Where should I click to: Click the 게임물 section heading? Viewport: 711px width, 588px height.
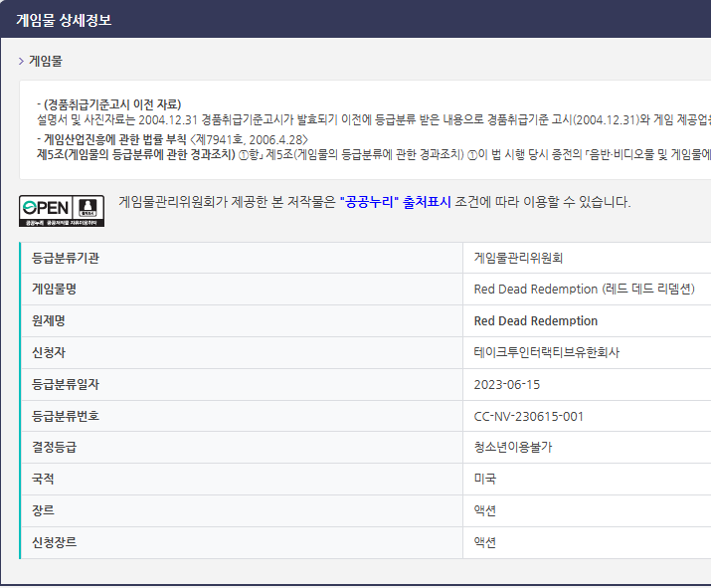pos(46,61)
